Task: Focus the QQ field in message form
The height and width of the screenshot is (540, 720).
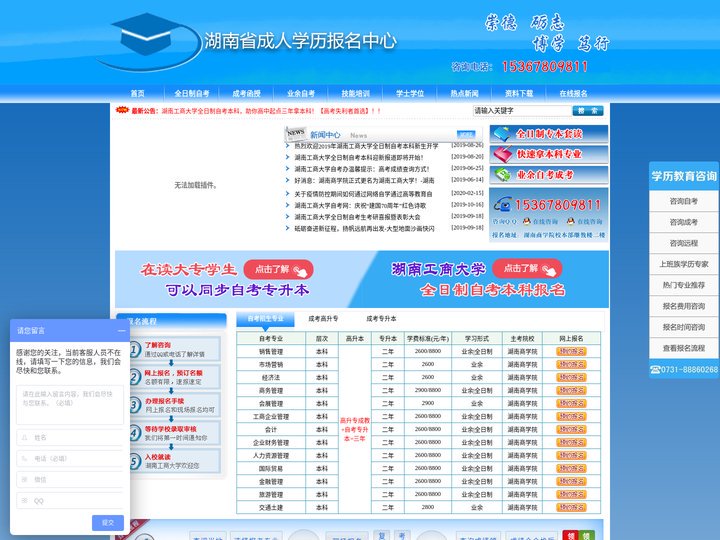Action: (70, 501)
